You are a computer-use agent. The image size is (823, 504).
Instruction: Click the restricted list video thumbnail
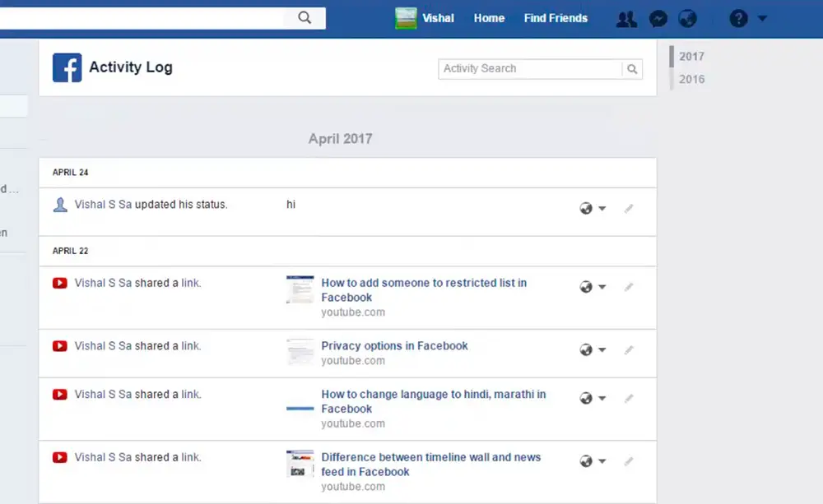click(300, 289)
